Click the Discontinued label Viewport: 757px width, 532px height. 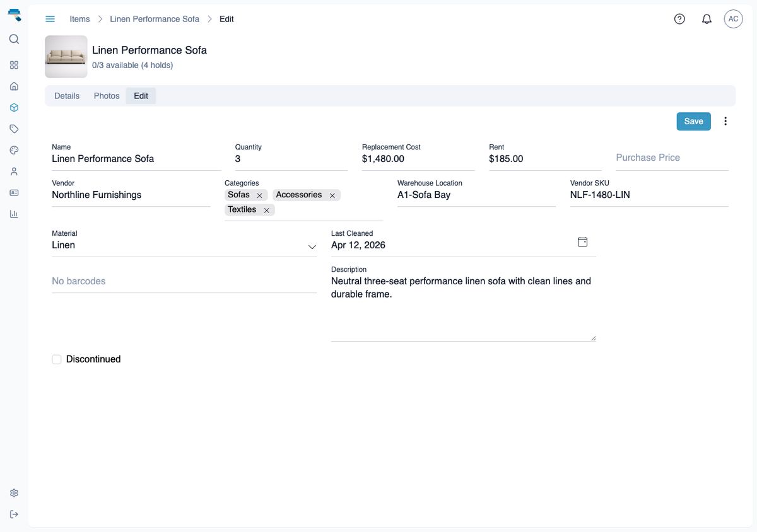tap(93, 359)
